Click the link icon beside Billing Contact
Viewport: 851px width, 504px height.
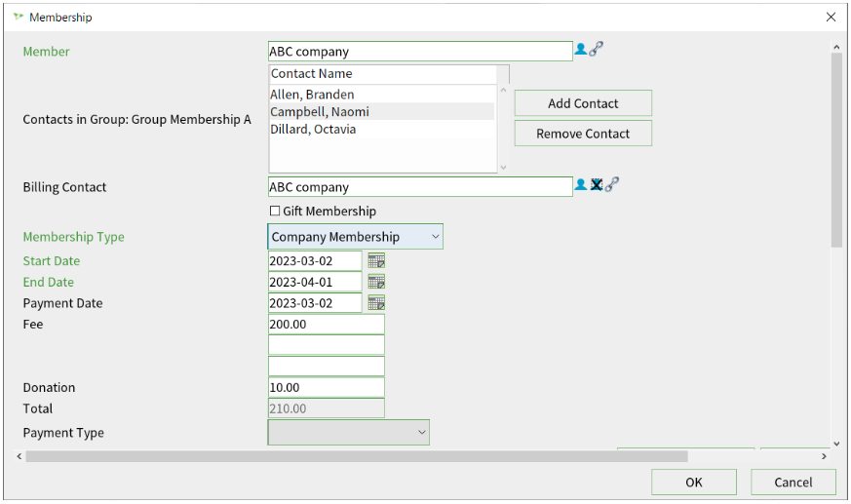pos(611,185)
